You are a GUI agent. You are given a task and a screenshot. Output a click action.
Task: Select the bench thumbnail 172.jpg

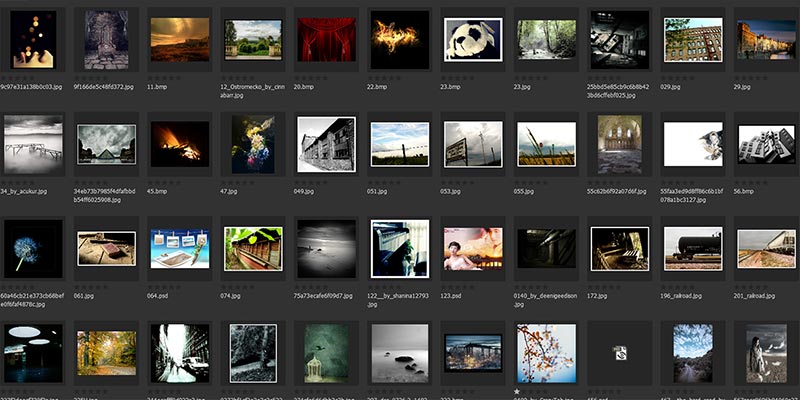tap(620, 249)
